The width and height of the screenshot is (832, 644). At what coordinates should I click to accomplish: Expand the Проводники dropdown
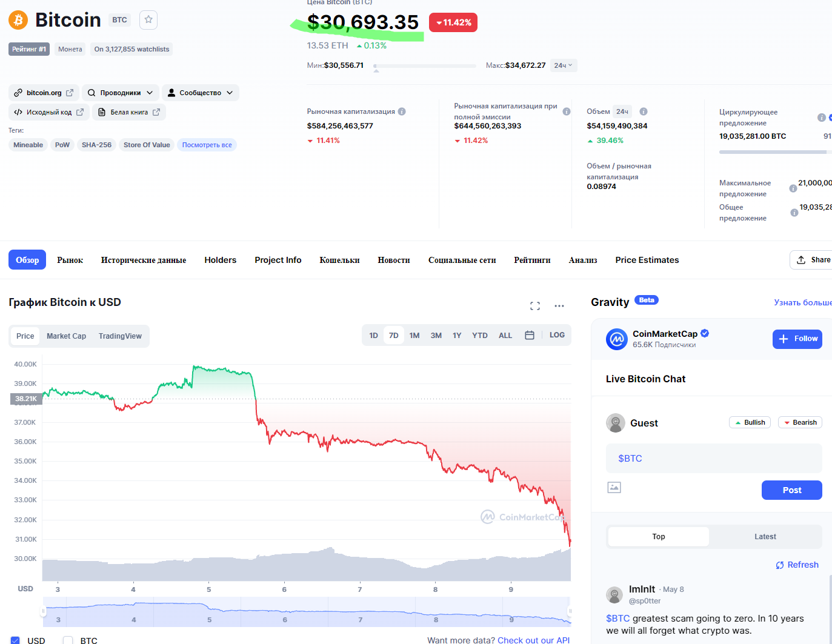[x=121, y=93]
